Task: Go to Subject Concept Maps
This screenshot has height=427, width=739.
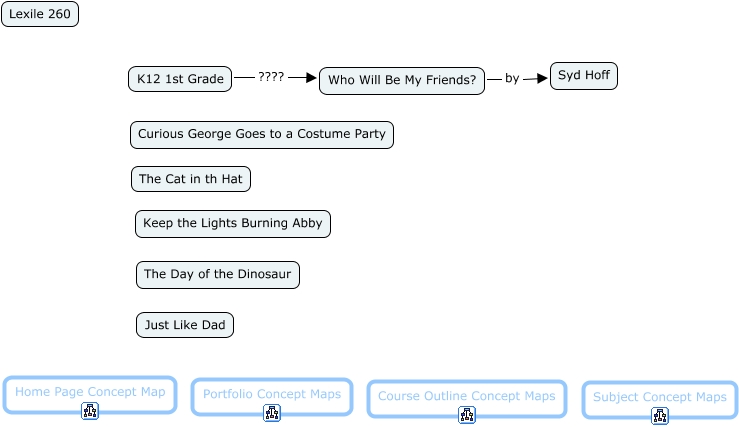Action: pyautogui.click(x=660, y=397)
